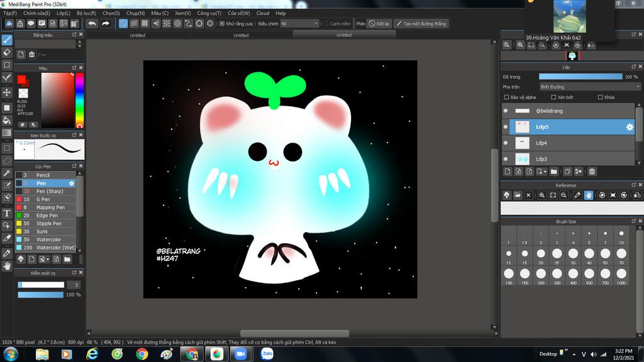Click the rainbow hue slider bar
Viewport: 644px width, 362px height.
79,100
